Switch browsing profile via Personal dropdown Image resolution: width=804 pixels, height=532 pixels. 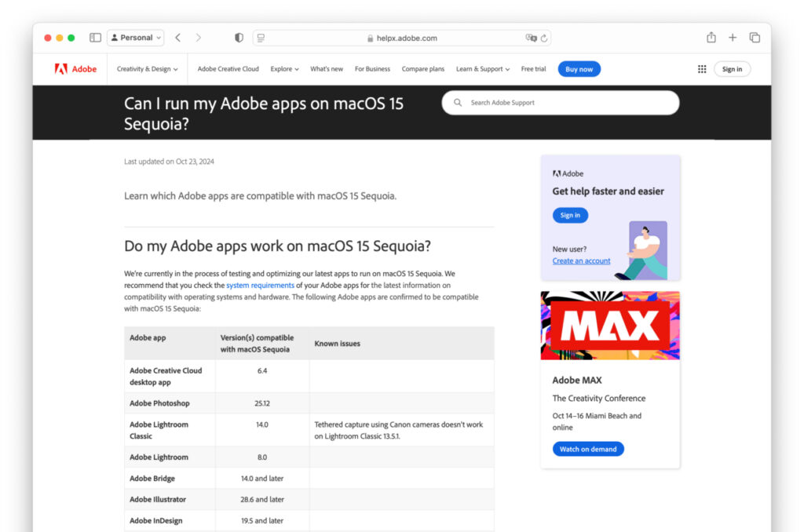pos(135,37)
